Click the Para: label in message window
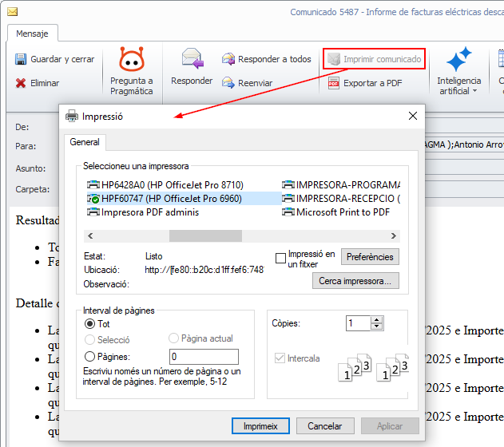504x447 pixels. tap(26, 146)
